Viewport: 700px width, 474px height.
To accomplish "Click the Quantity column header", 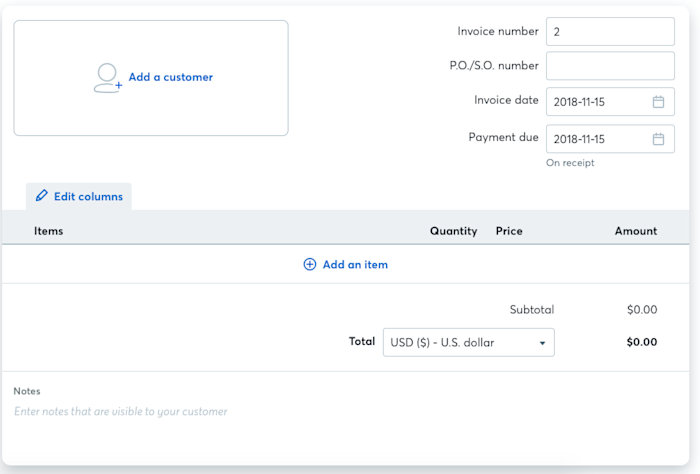I will (x=453, y=231).
